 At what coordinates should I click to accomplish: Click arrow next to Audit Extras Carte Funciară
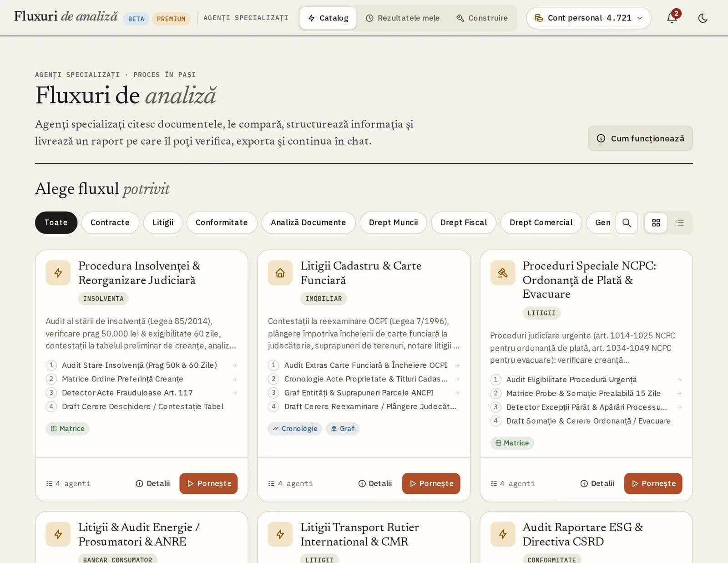pyautogui.click(x=457, y=365)
